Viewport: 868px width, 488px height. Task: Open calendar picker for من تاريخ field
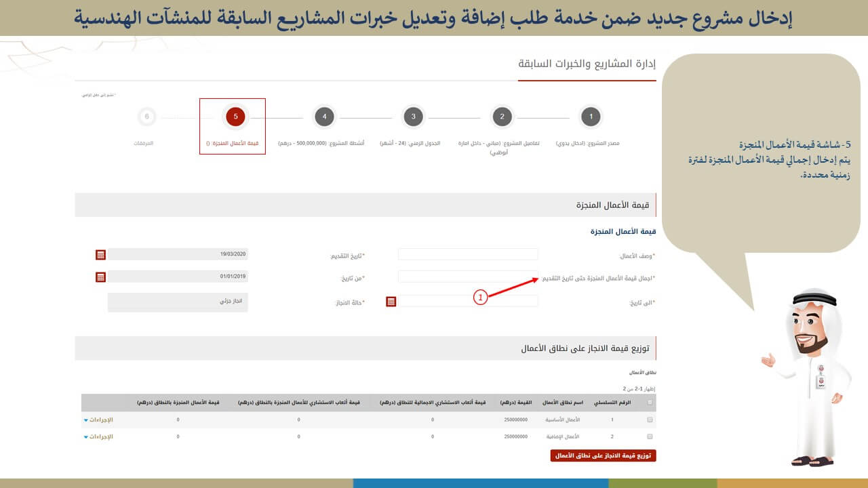coord(100,277)
